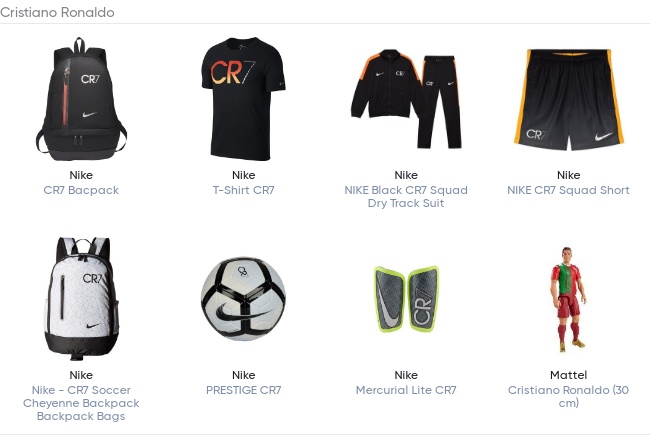Open the black T-Shirt CR7 image
The height and width of the screenshot is (435, 650).
244,99
